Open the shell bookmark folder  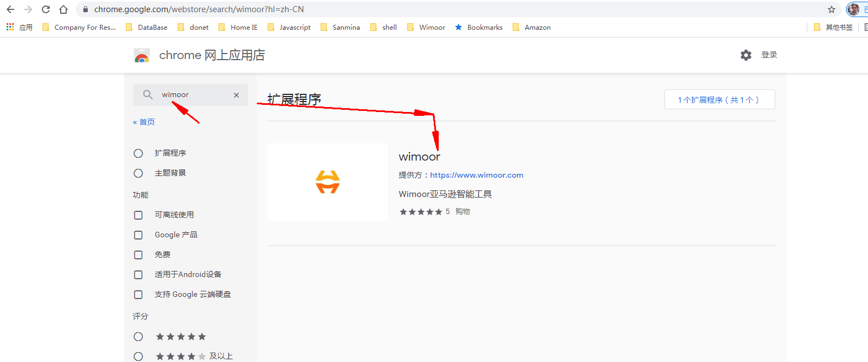pyautogui.click(x=384, y=27)
